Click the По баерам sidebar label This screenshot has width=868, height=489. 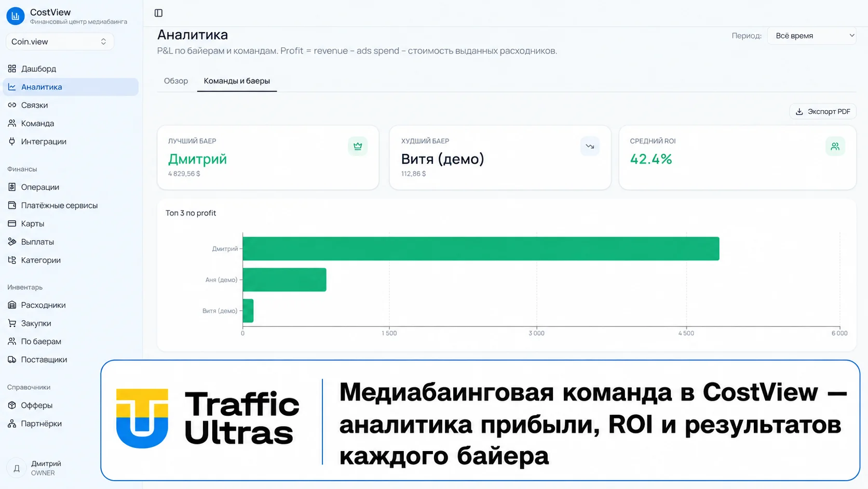coord(41,341)
